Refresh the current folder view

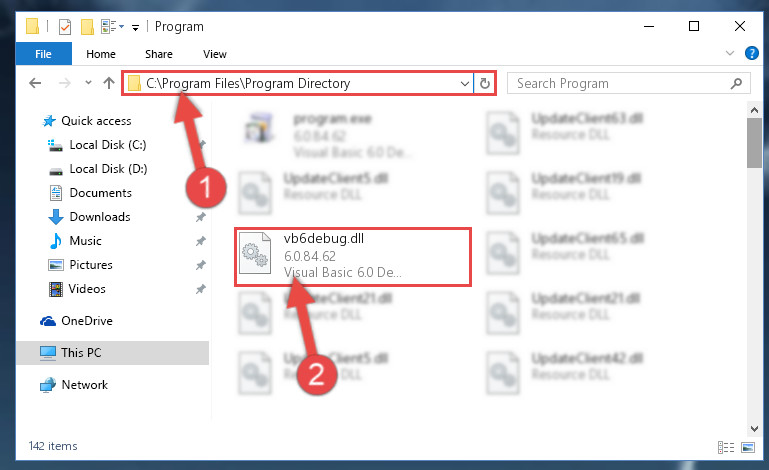(485, 83)
